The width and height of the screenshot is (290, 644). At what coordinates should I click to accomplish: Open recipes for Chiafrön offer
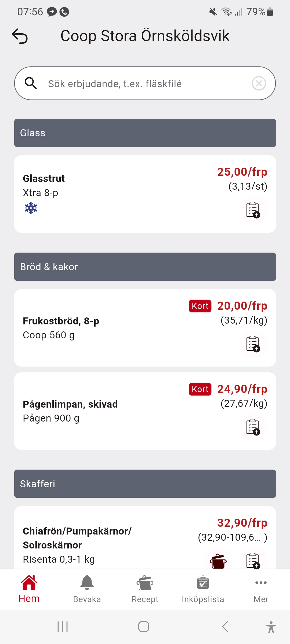tap(218, 561)
